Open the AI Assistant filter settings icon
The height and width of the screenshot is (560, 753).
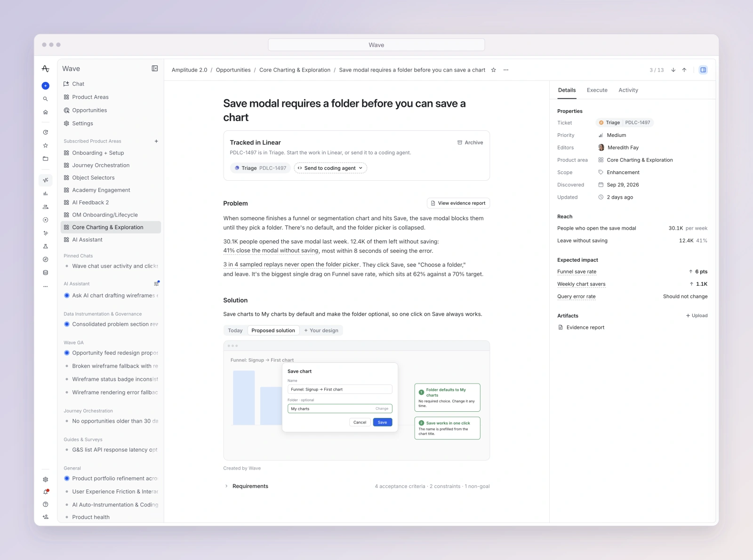point(156,283)
